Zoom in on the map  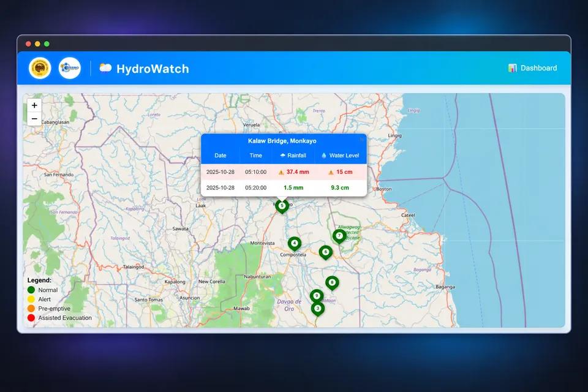click(34, 105)
